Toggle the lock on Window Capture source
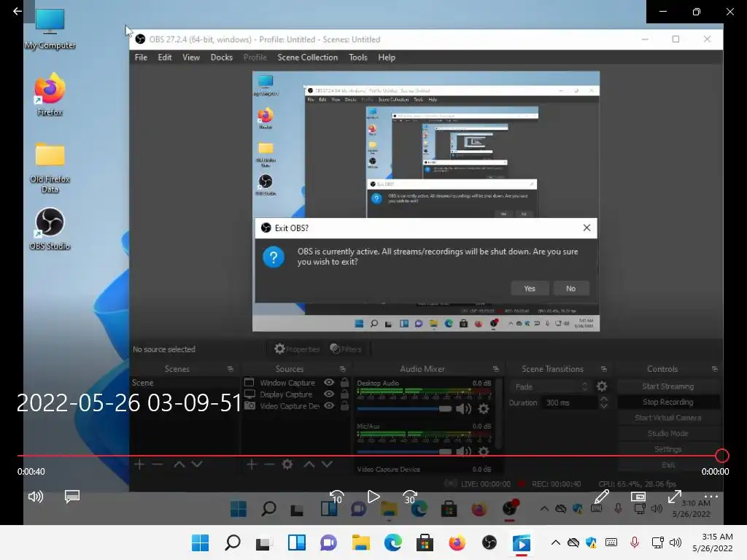The image size is (747, 560). pyautogui.click(x=344, y=382)
